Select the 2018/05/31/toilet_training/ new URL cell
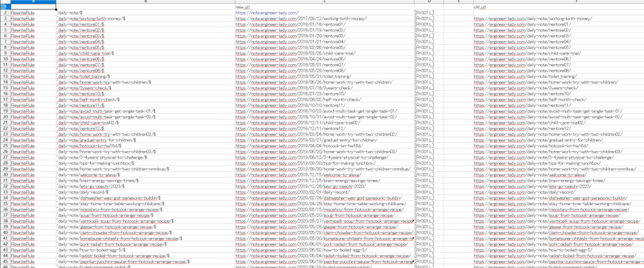 [325, 76]
